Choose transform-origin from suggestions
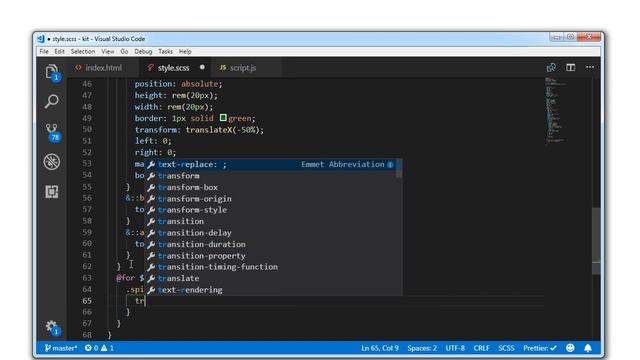This screenshot has width=640, height=360. click(x=270, y=199)
